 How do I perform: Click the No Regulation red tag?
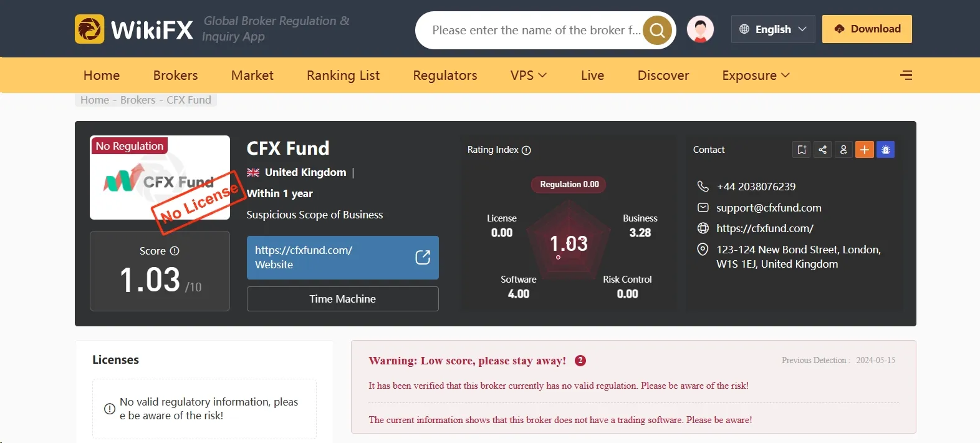130,146
